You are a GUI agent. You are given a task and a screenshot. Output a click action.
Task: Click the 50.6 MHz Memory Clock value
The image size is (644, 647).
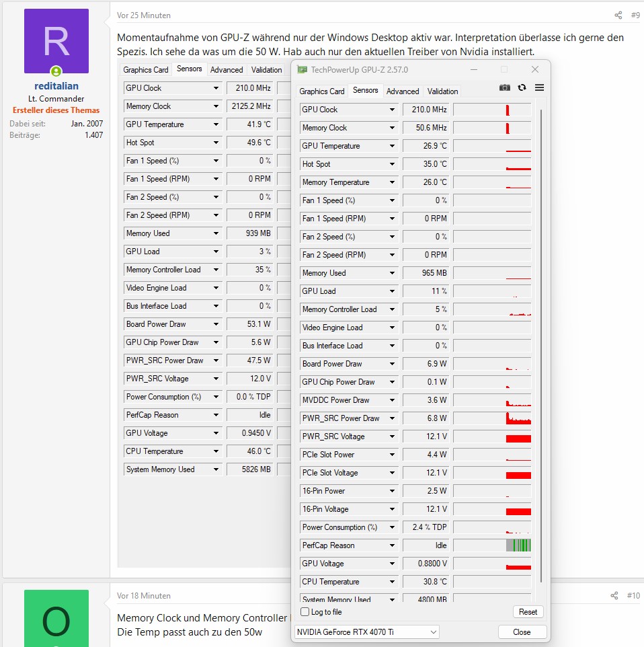pos(426,128)
